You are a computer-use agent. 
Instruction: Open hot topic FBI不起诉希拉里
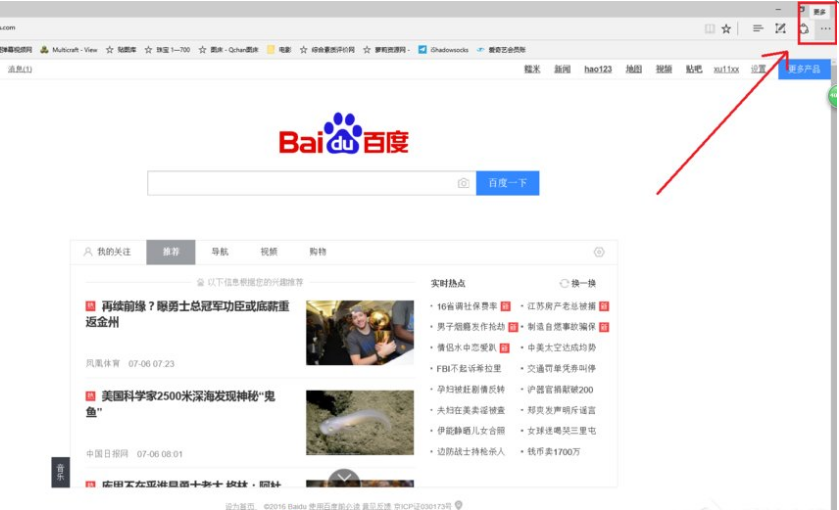[x=469, y=368]
